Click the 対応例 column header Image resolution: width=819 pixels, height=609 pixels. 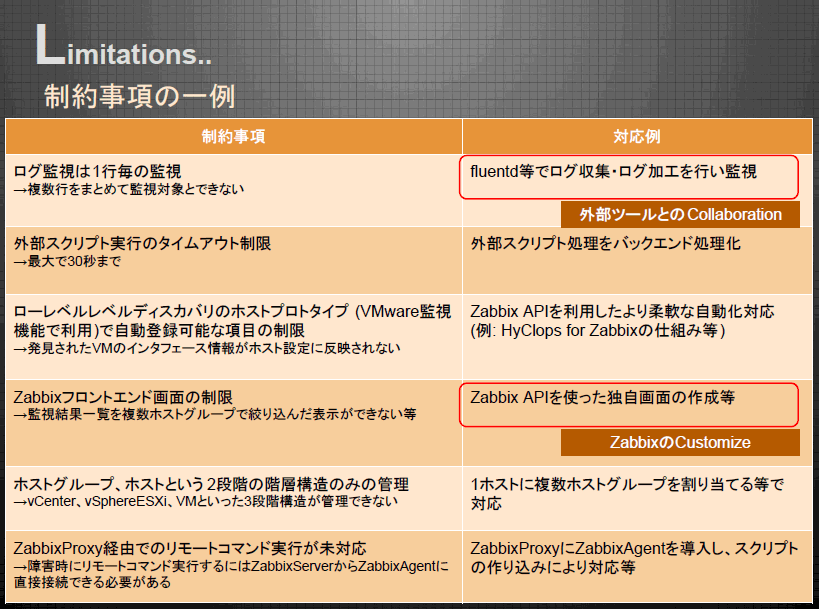coord(637,136)
